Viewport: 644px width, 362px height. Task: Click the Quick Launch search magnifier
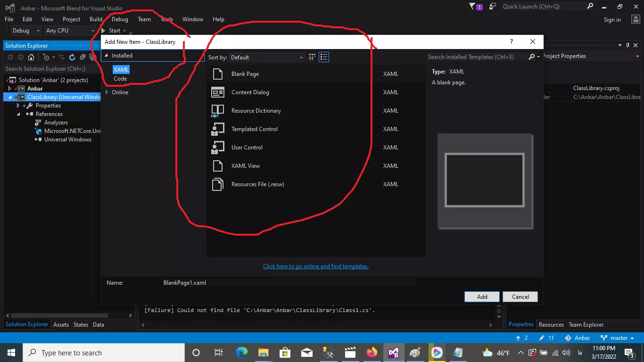pyautogui.click(x=590, y=7)
